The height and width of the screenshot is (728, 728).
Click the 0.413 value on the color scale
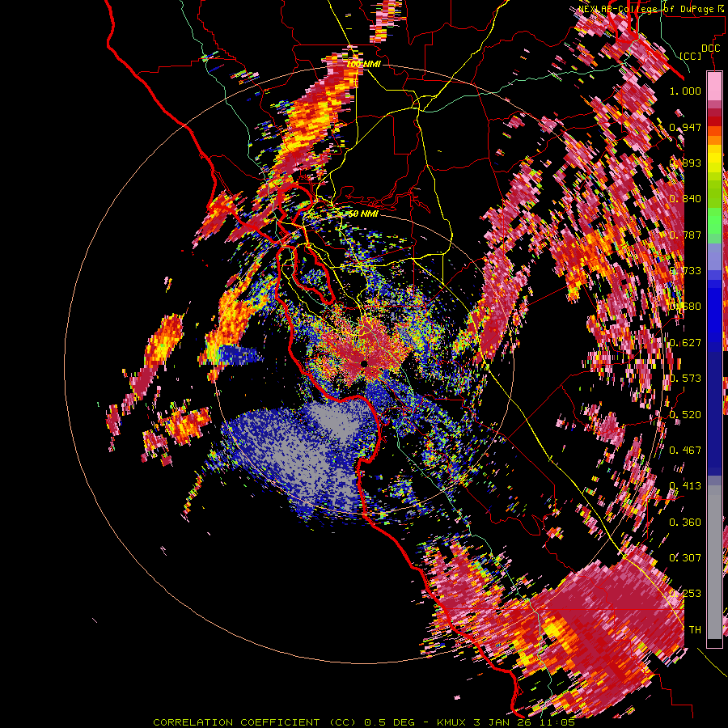pos(685,486)
